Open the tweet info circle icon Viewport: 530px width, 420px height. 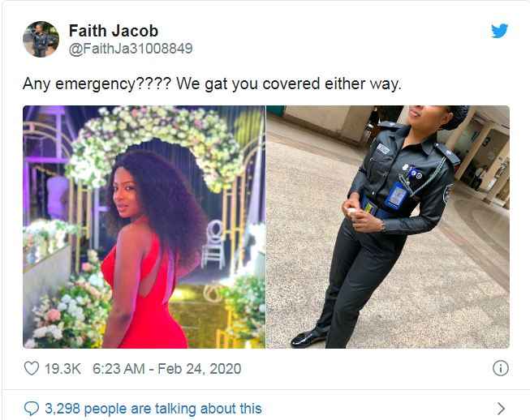click(501, 368)
